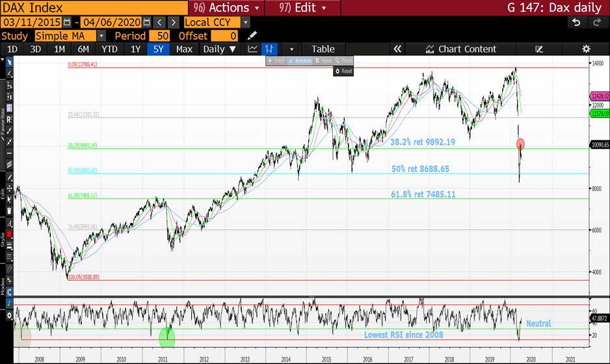Screen dimensions: 610x364
Task: Select the 3D time range
Action: 35,49
